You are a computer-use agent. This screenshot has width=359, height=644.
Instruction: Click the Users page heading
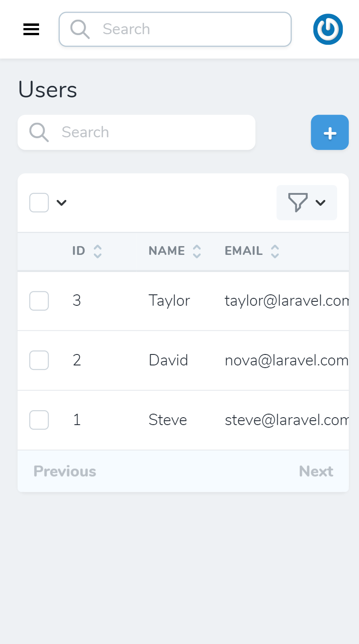[47, 89]
